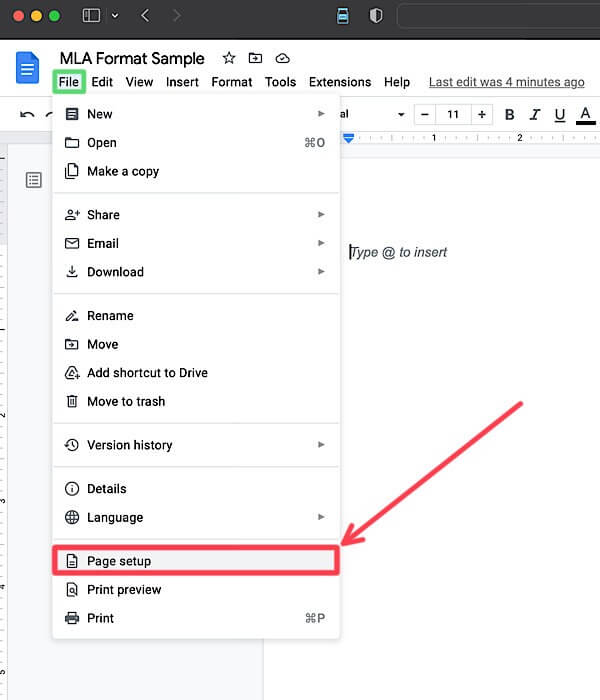
Task: Open Page setup
Action: pos(196,561)
